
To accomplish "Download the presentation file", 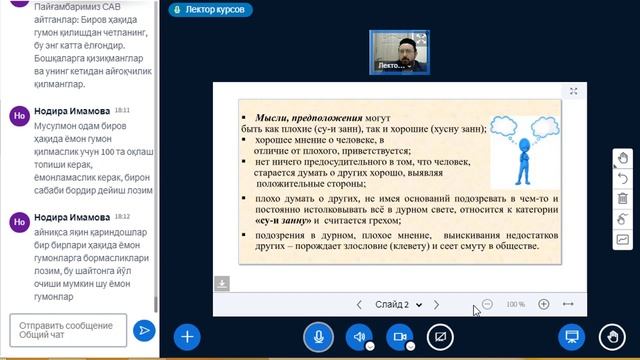I will tap(222, 283).
